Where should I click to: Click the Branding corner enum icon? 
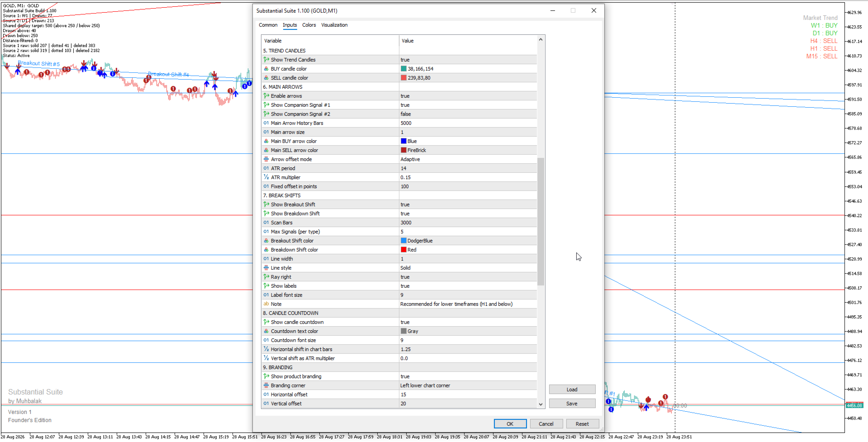coord(266,385)
